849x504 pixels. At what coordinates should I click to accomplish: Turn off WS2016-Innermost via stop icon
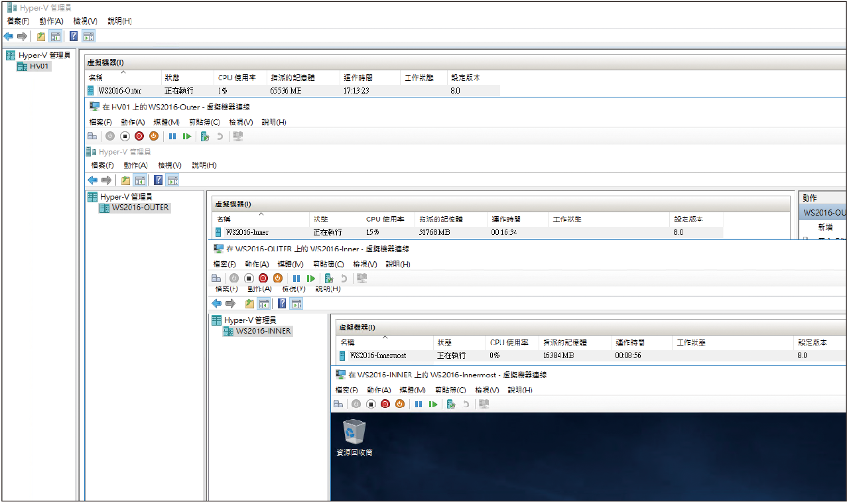tap(371, 404)
